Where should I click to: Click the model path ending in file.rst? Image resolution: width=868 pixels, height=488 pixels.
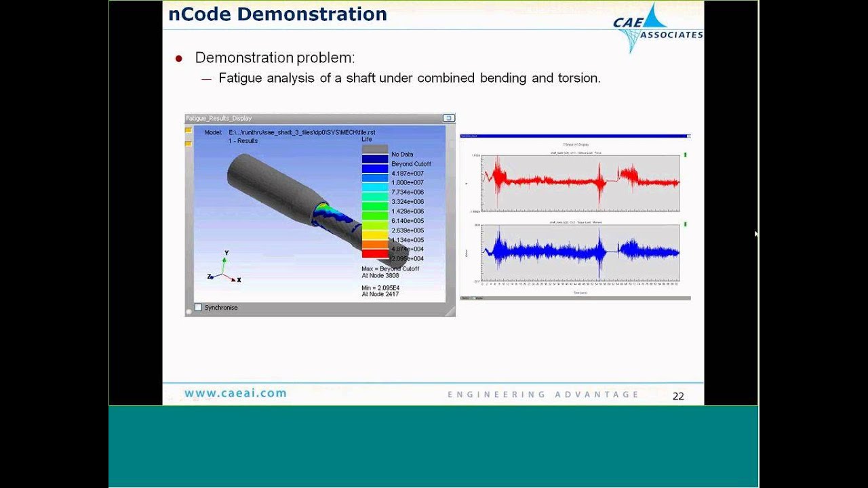302,132
